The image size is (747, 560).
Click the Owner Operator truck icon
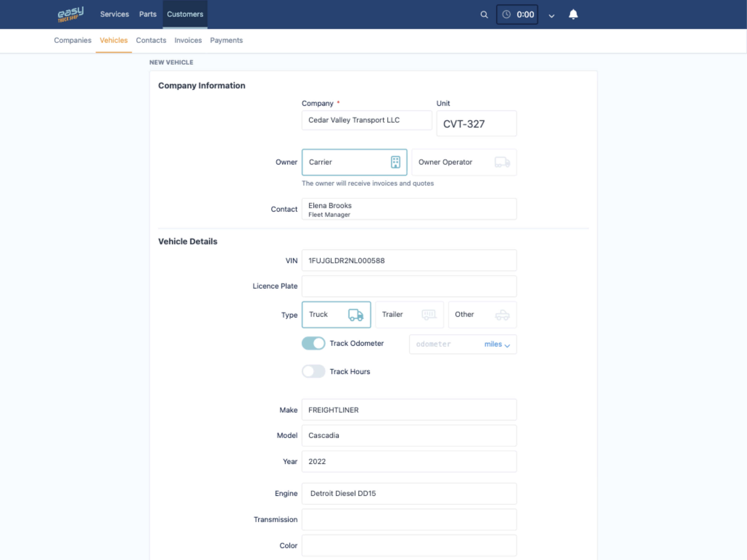[x=502, y=162]
